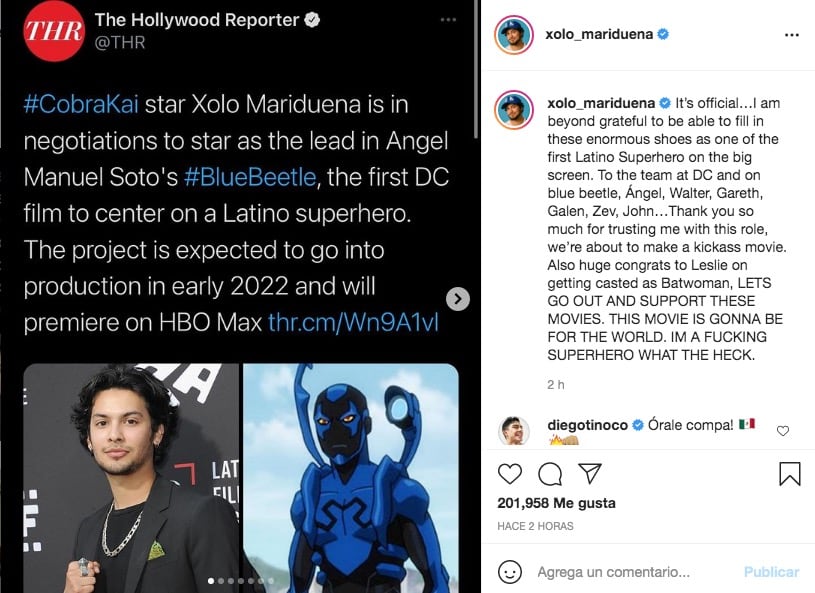Advance to the next carousel image arrow
815x593 pixels.
click(x=458, y=299)
